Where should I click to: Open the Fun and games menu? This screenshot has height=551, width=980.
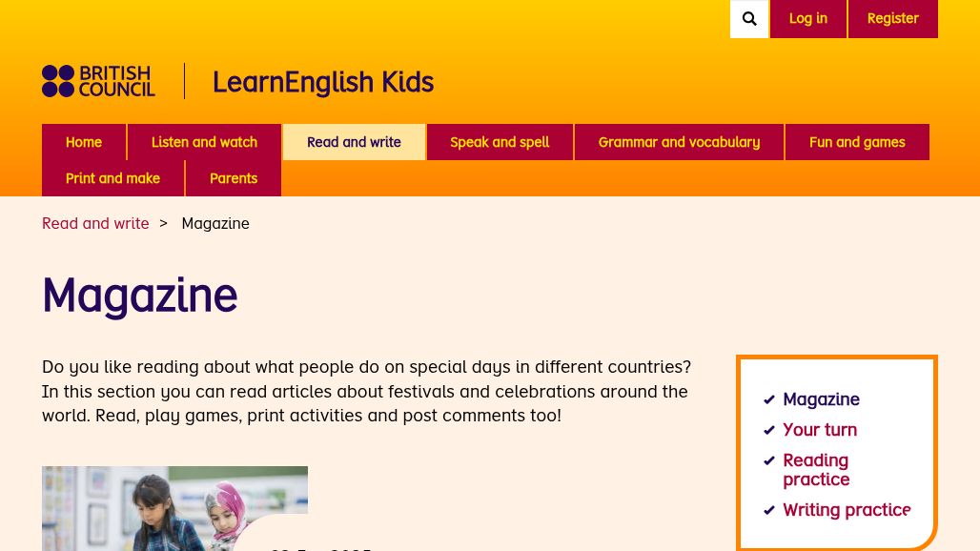[x=857, y=142]
